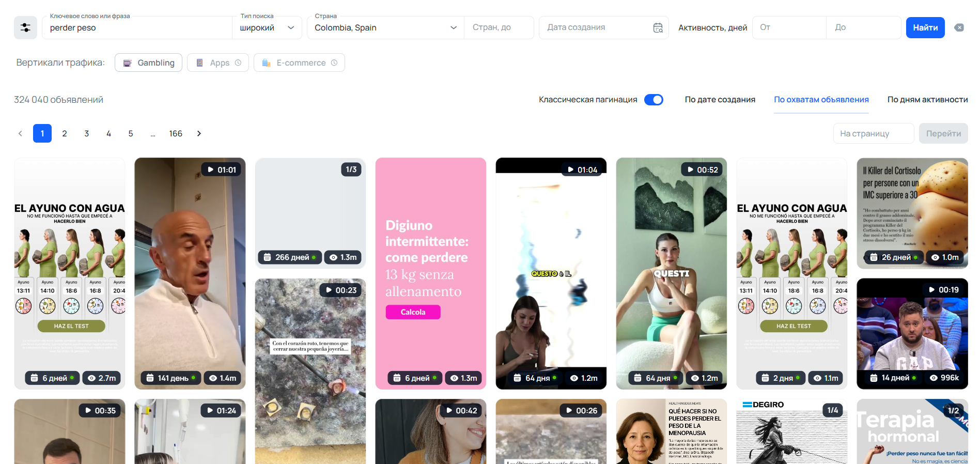The image size is (980, 464).
Task: Click the 2 дня calendar badge
Action: pos(781,378)
